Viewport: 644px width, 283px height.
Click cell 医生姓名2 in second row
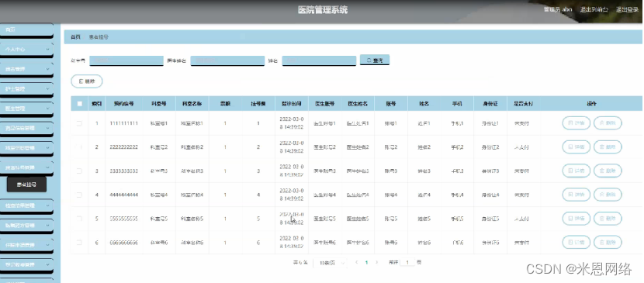pyautogui.click(x=358, y=147)
